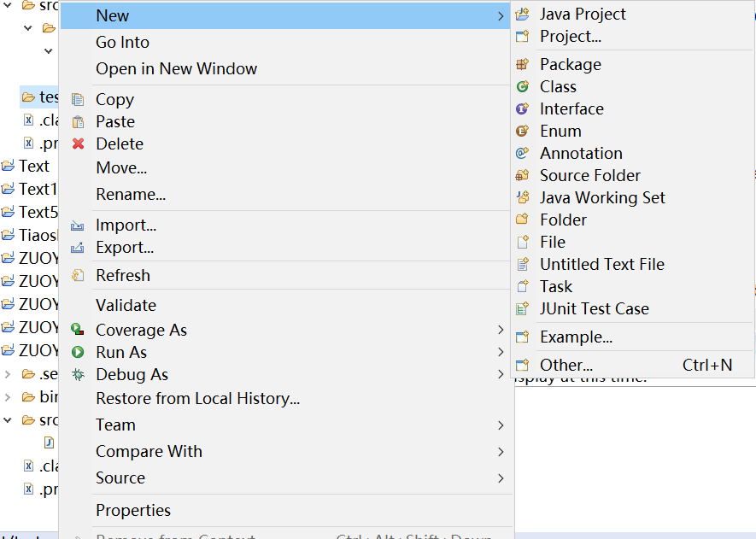
Task: Choose Validate from context menu
Action: (126, 305)
